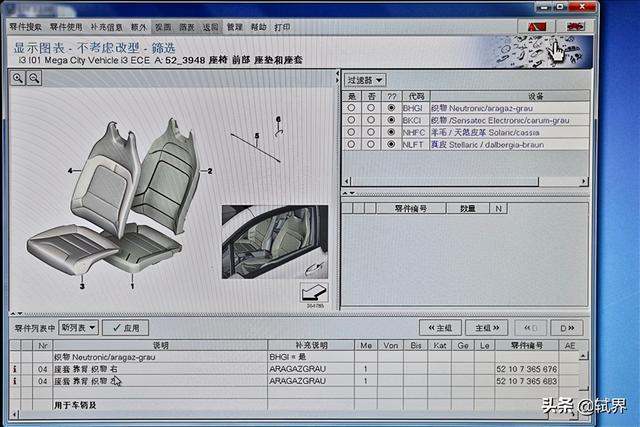
Task: Open the 补充信息 menu
Action: click(107, 27)
